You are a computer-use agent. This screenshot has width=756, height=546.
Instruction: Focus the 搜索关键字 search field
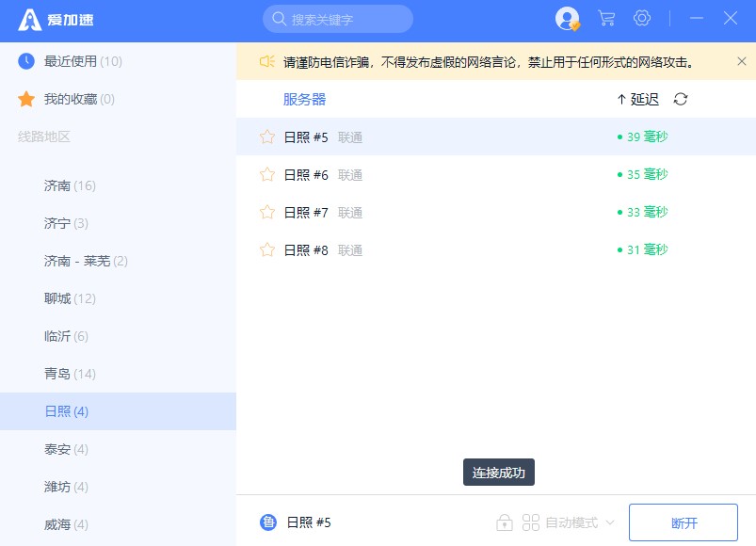coord(337,19)
